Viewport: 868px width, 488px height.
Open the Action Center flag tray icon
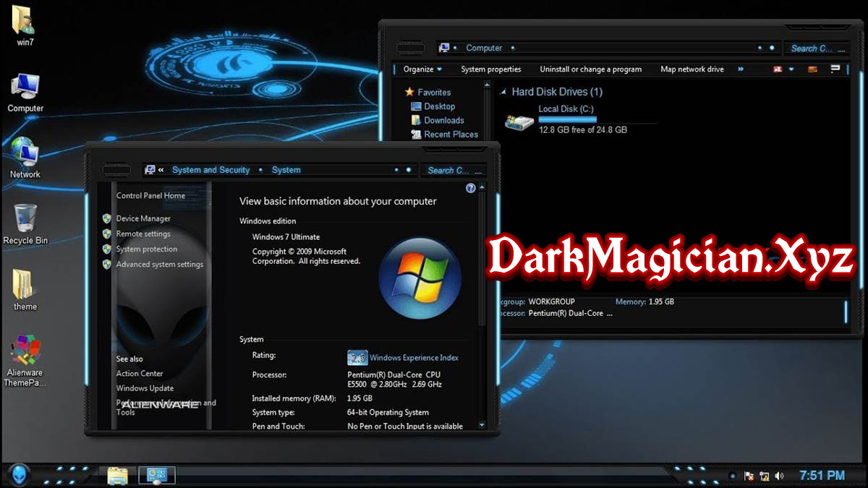click(x=749, y=476)
